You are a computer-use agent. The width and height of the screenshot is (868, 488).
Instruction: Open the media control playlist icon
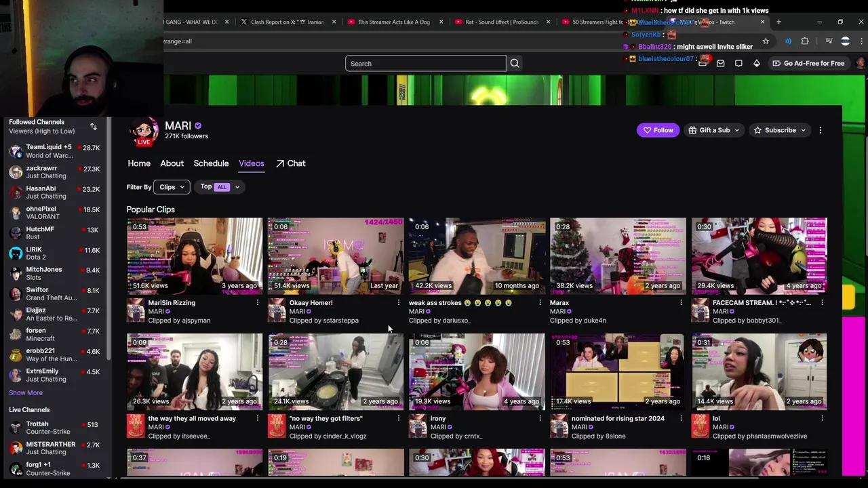[829, 41]
